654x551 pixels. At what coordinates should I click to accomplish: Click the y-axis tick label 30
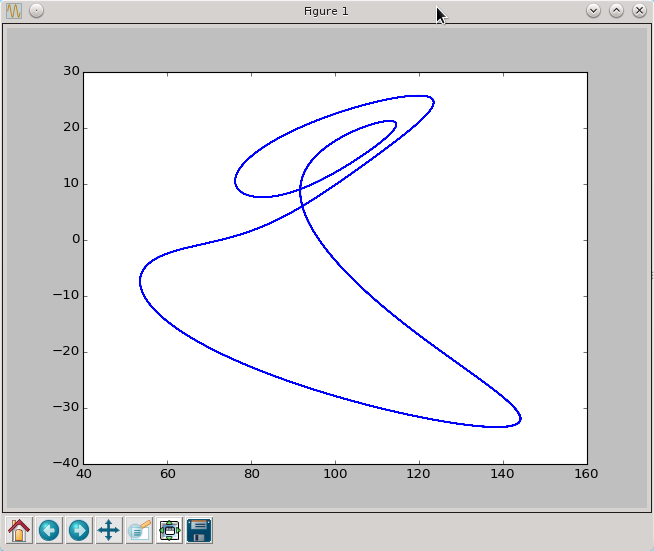(71, 72)
